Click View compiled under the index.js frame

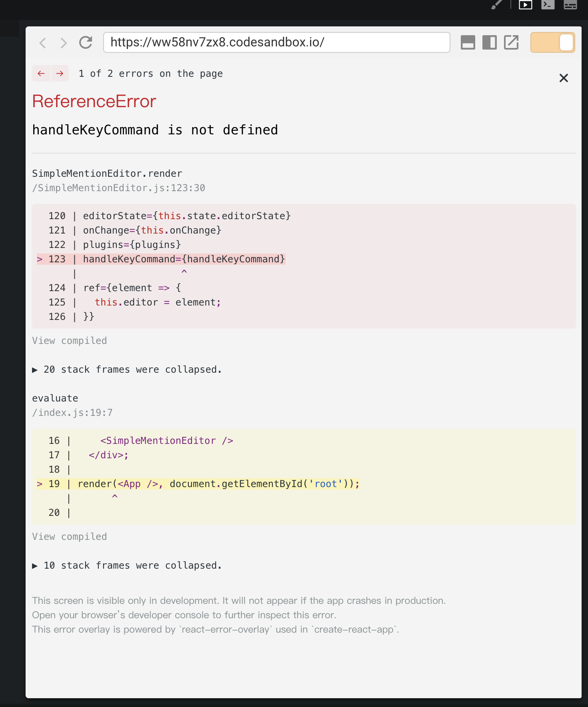69,536
